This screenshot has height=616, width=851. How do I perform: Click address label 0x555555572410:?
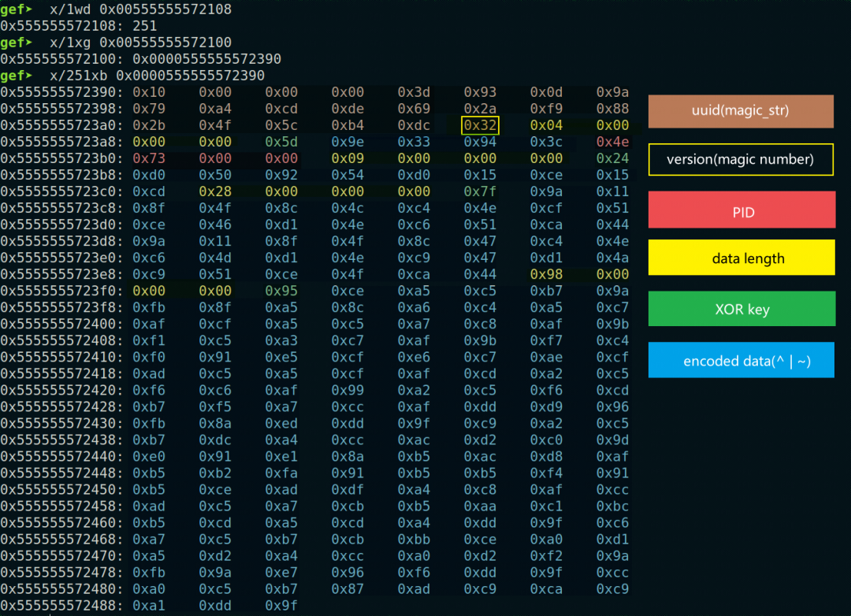(x=62, y=357)
